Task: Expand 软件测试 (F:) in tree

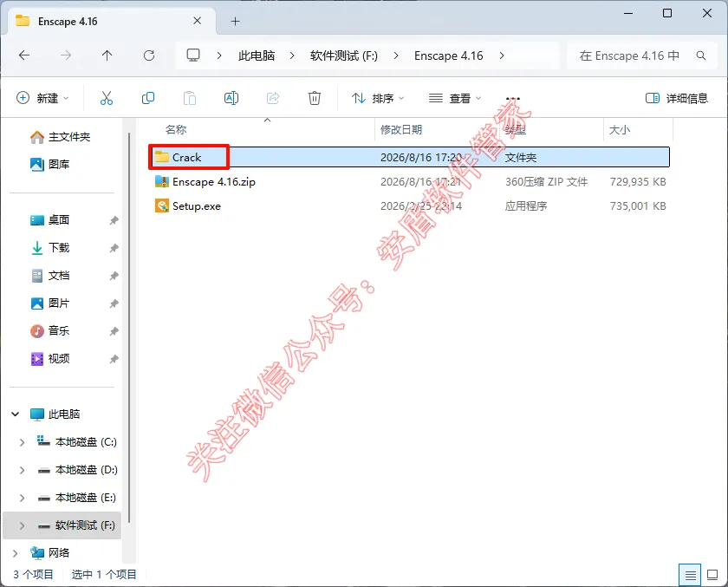Action: click(x=22, y=525)
